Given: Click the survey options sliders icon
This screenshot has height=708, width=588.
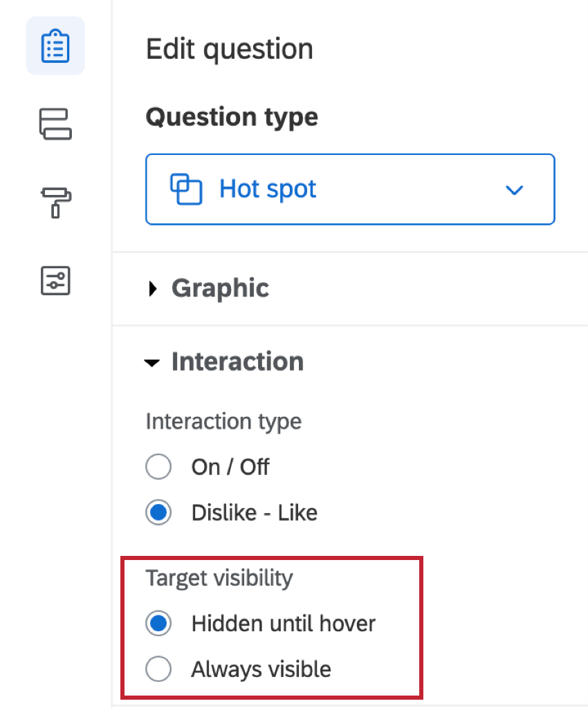Looking at the screenshot, I should (x=55, y=281).
